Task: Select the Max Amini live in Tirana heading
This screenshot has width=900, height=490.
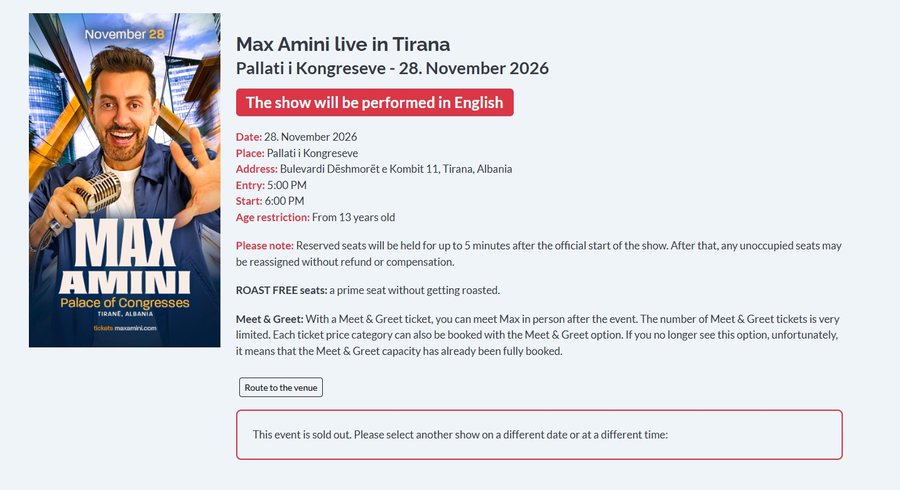Action: (343, 44)
